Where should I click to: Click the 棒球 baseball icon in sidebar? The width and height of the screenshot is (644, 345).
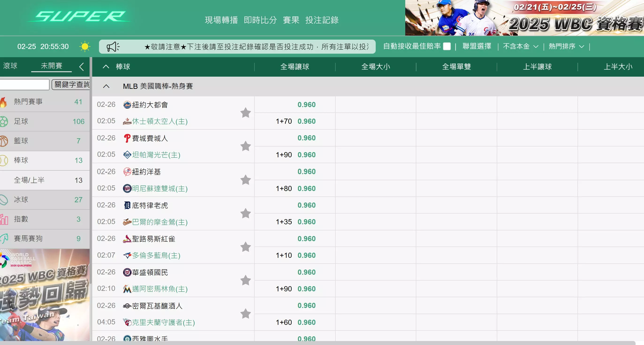click(4, 160)
